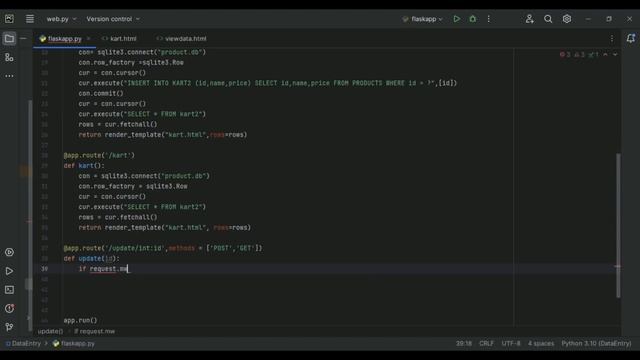Open More tool windows ellipsis

9,76
